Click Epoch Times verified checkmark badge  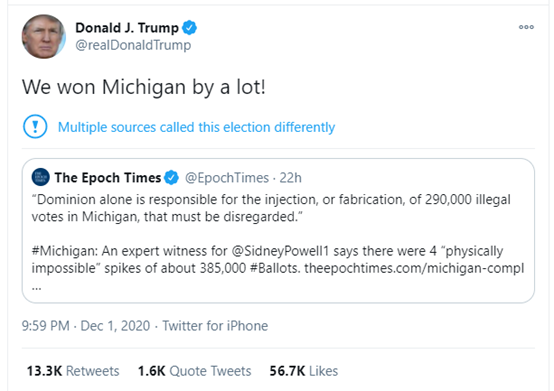172,177
